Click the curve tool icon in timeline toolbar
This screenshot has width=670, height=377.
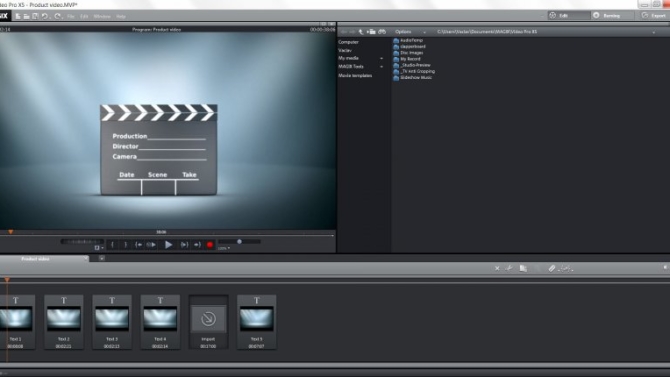[x=566, y=268]
